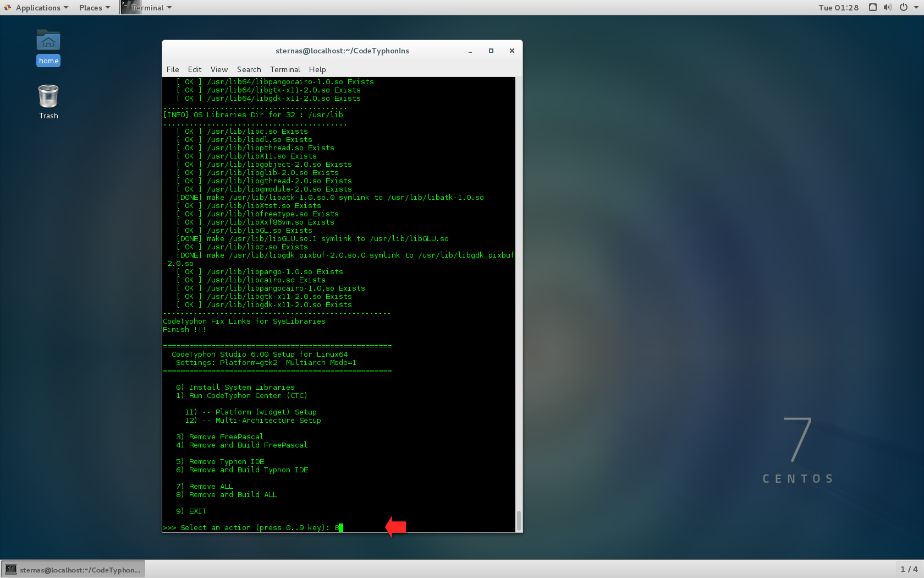The width and height of the screenshot is (924, 578).
Task: Open the home folder desktop icon
Action: 48,48
